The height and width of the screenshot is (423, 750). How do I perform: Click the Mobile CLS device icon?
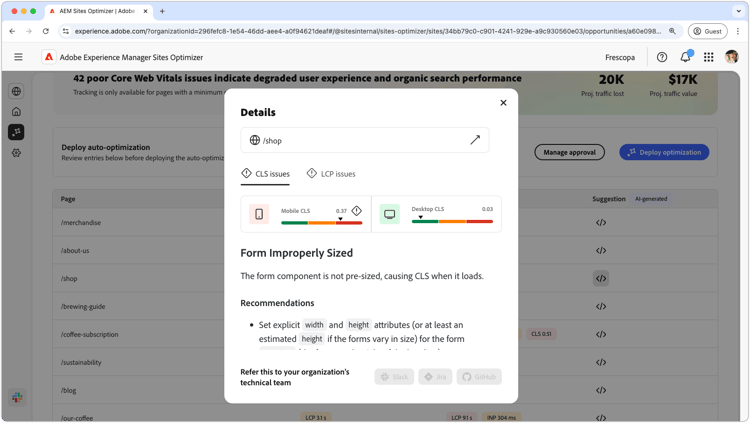pyautogui.click(x=259, y=214)
